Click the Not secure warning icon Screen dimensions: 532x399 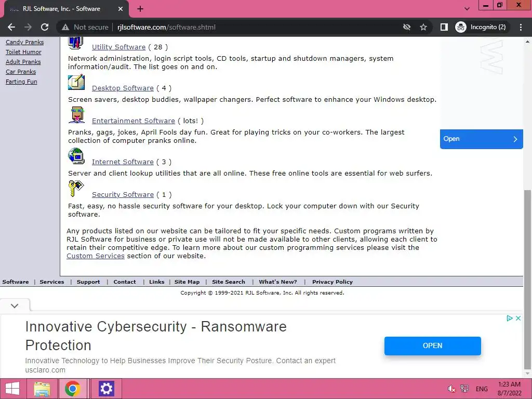pyautogui.click(x=65, y=27)
